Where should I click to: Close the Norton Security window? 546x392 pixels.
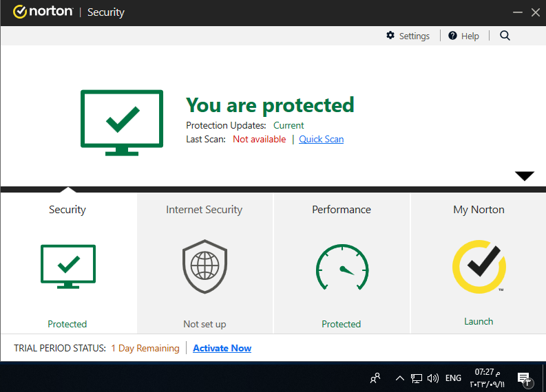pyautogui.click(x=535, y=12)
